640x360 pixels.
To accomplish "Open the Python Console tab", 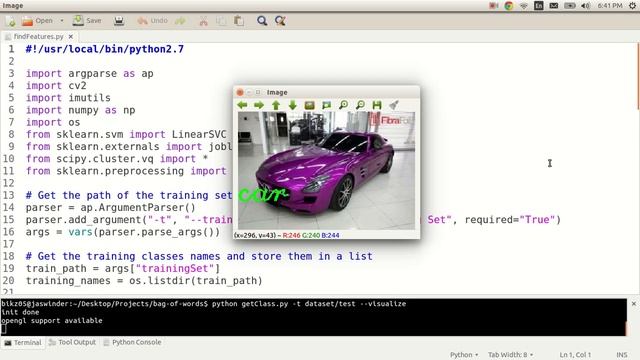I will (132, 342).
